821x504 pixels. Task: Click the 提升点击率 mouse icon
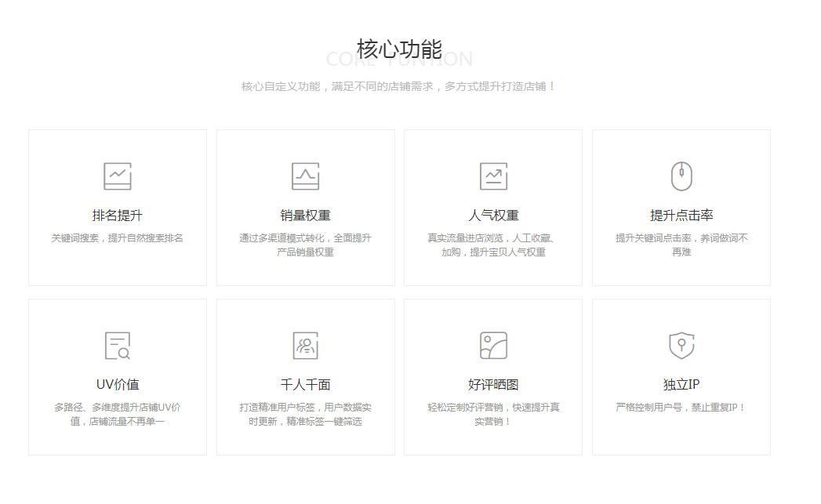(681, 176)
